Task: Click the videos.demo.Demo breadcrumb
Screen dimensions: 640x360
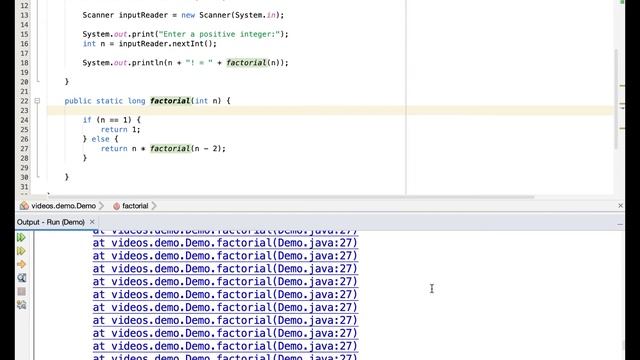Action: point(63,206)
